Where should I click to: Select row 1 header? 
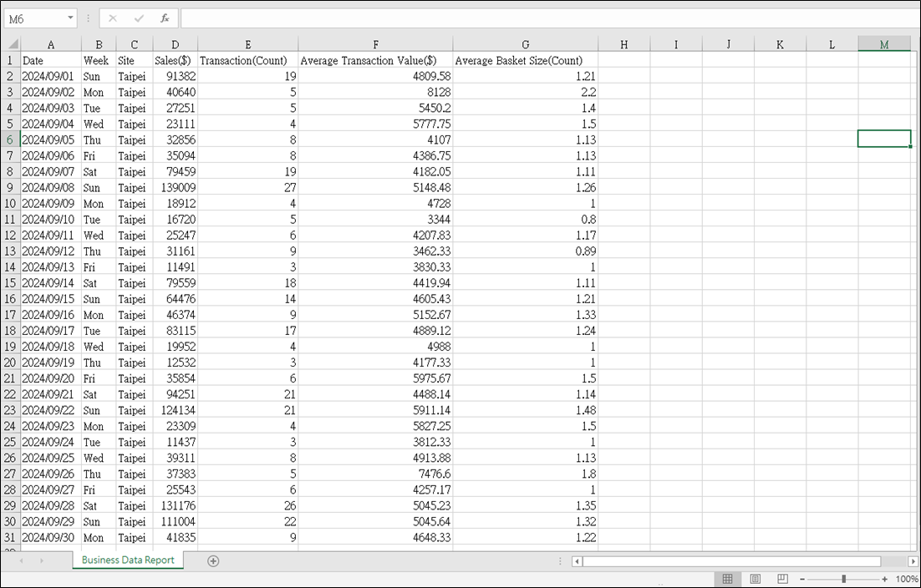point(9,60)
